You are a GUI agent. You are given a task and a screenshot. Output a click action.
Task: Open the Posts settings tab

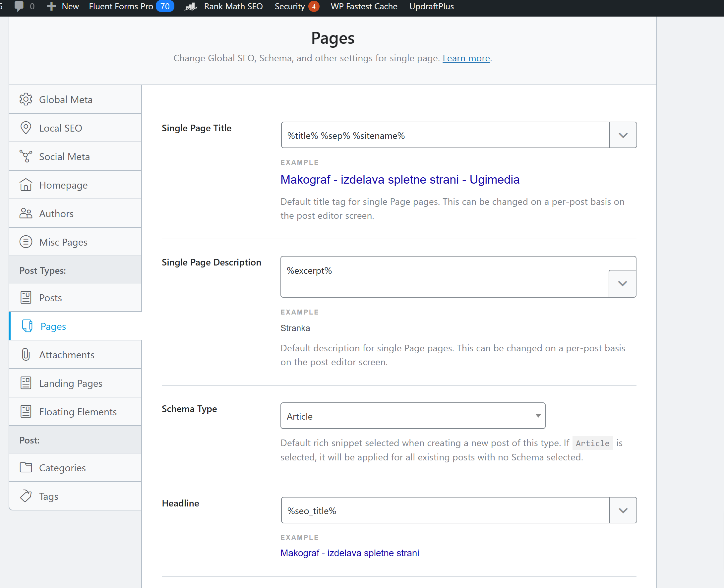(50, 298)
